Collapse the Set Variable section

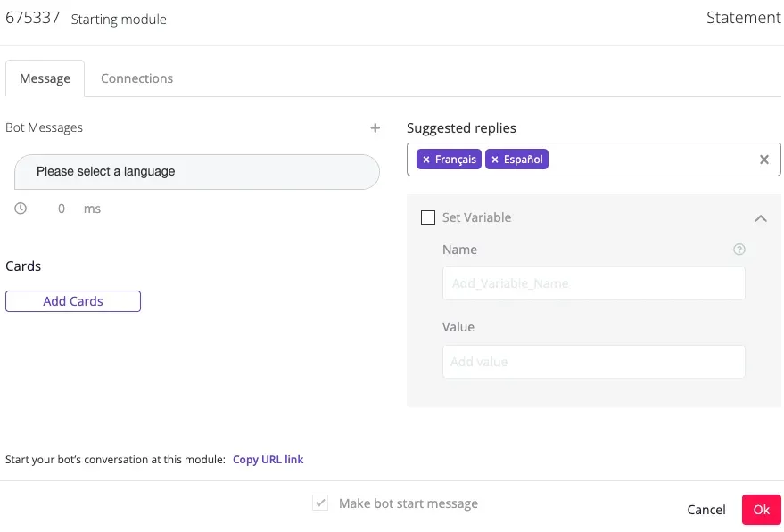click(761, 217)
